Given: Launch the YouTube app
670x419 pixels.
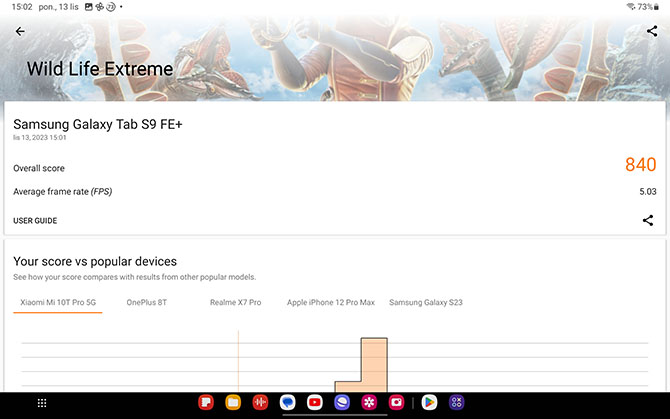Looking at the screenshot, I should [x=315, y=402].
